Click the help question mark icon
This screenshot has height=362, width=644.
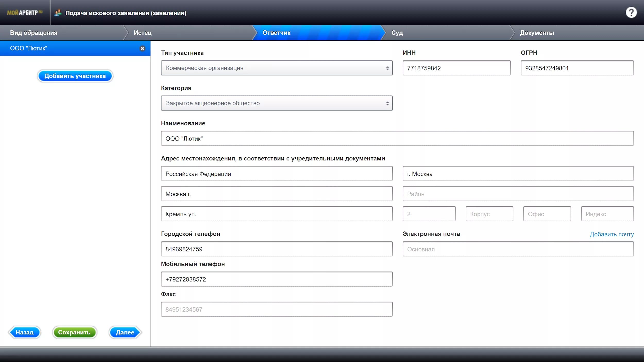coord(631,13)
